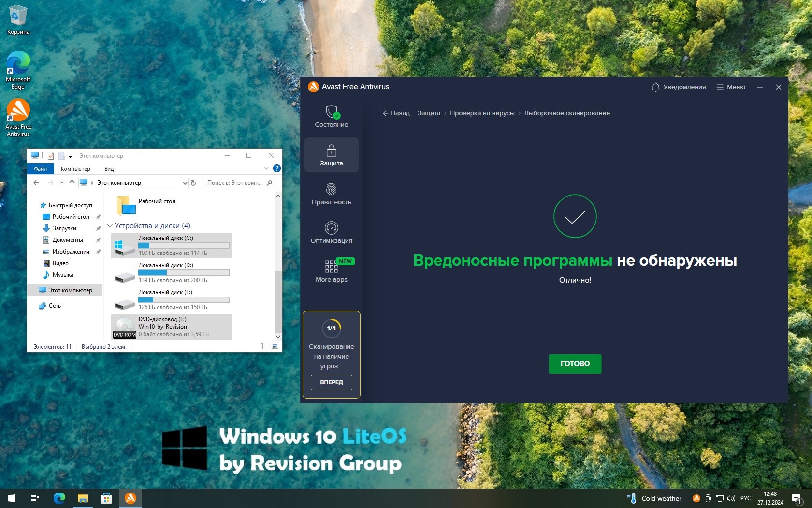The image size is (812, 508).
Task: Select the Microsoft Edge desktop shortcut
Action: (18, 70)
